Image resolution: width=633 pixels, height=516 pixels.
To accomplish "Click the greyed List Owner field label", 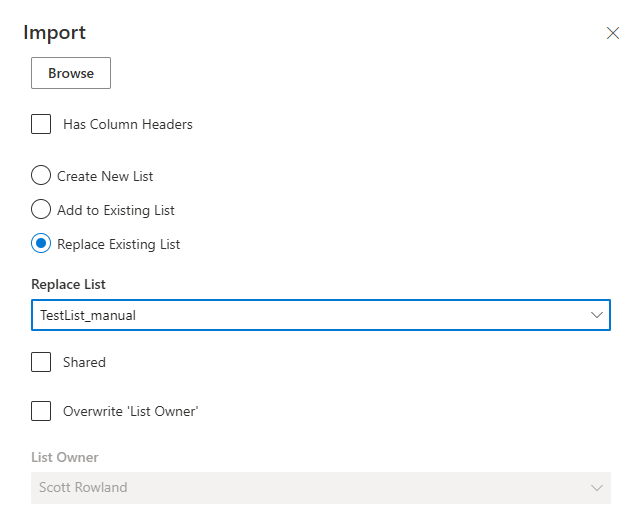I will (65, 457).
